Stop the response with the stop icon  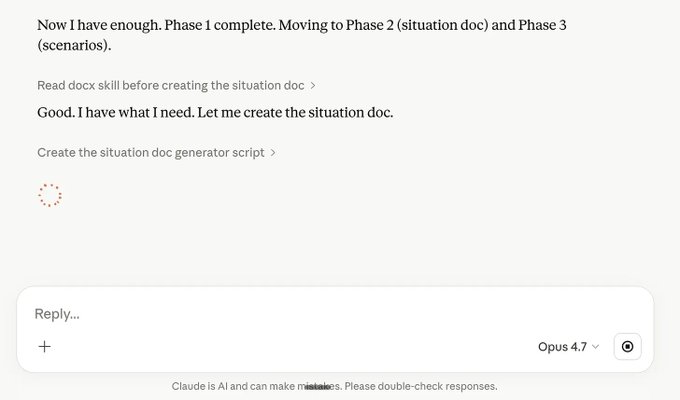coord(627,346)
